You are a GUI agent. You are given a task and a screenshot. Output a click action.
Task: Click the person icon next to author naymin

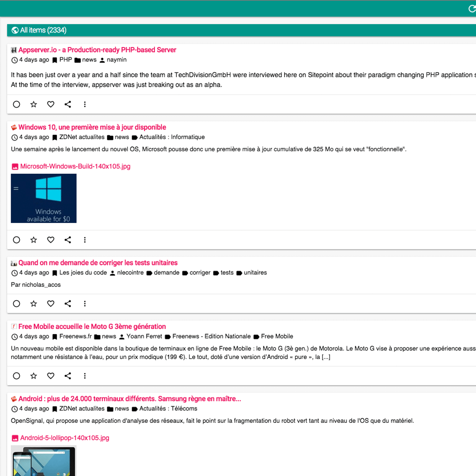[103, 59]
